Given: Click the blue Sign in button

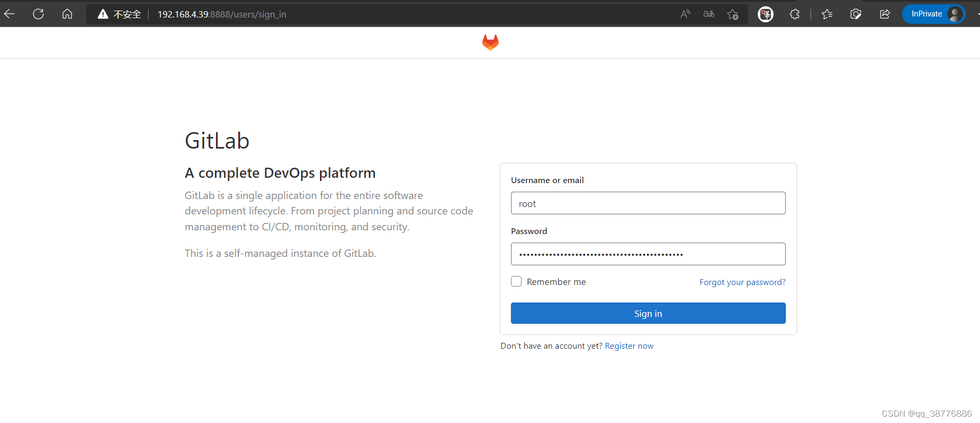Looking at the screenshot, I should 648,313.
